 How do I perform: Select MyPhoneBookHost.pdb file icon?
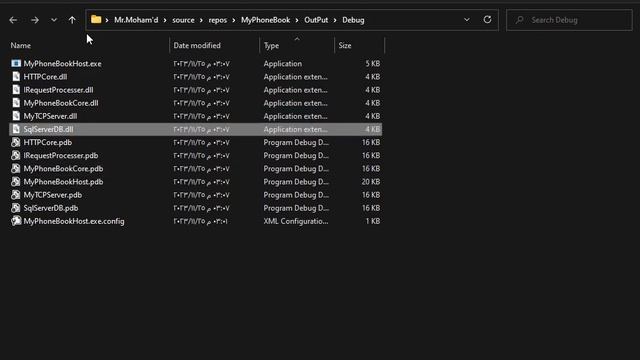pyautogui.click(x=16, y=181)
